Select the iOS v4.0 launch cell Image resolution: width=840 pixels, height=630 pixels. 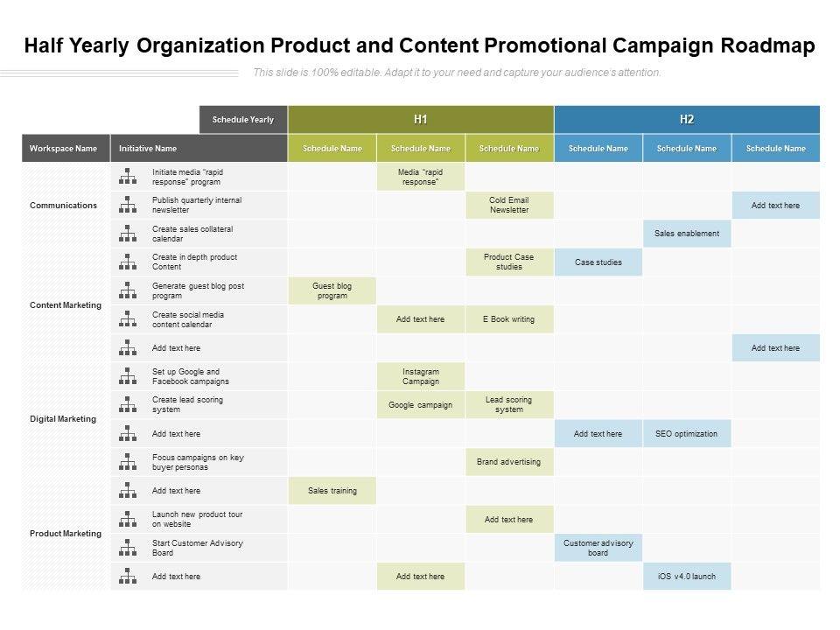click(687, 577)
